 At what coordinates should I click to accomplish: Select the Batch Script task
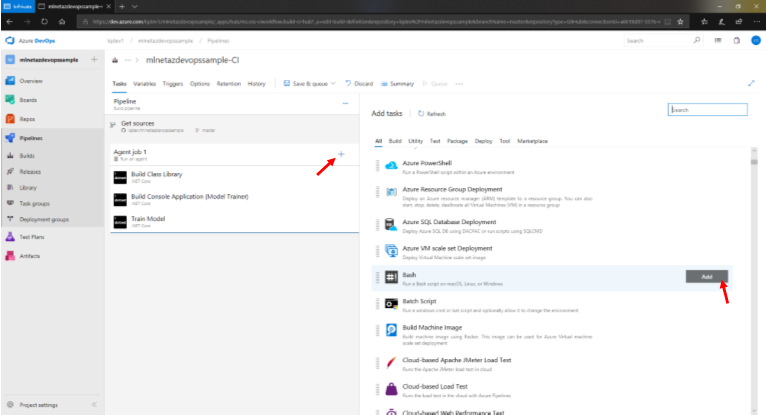(x=552, y=305)
